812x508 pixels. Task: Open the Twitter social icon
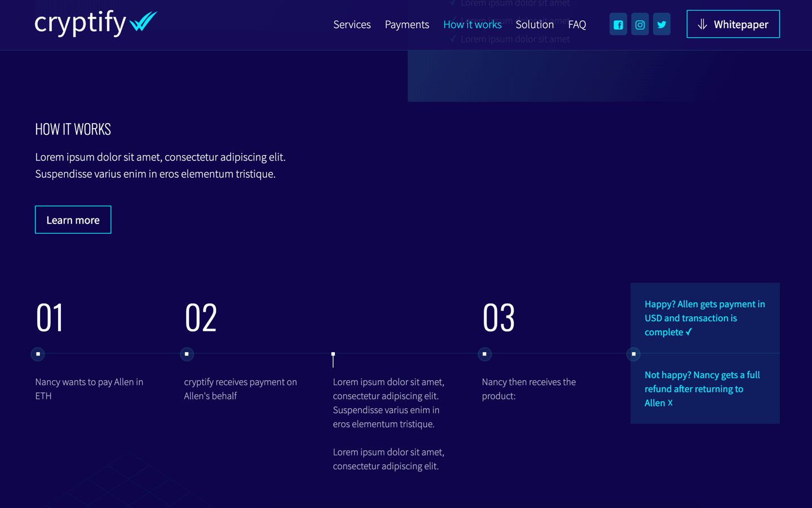(661, 24)
